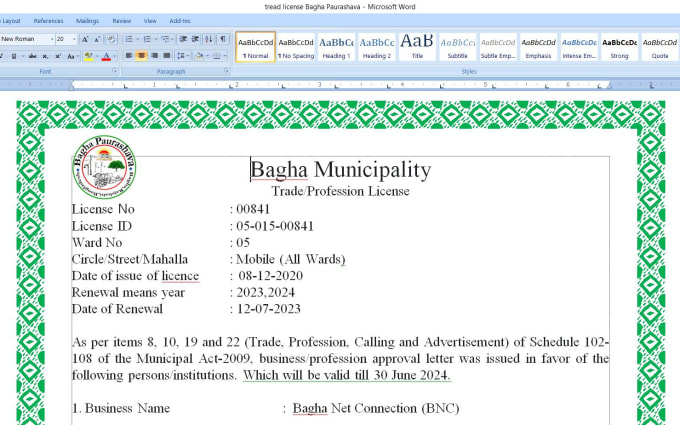Screen dimensions: 680x425
Task: Click the Borders icon
Action: coord(217,56)
